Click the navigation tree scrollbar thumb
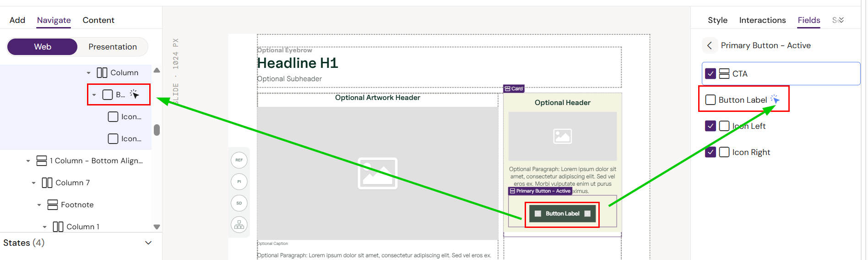 [x=157, y=130]
